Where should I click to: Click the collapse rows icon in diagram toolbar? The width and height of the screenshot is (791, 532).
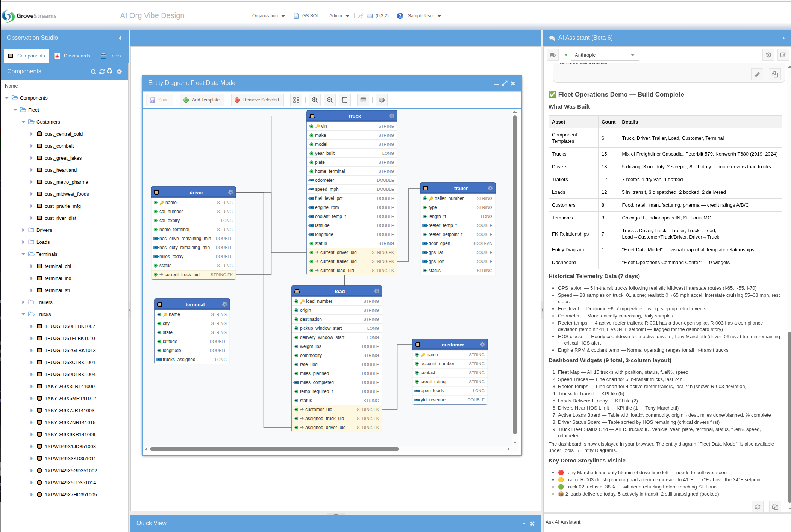point(363,100)
